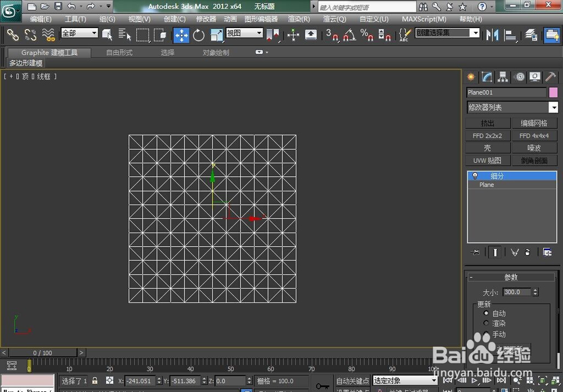The height and width of the screenshot is (392, 563).
Task: Remove modifier from the stack icon
Action: [528, 252]
